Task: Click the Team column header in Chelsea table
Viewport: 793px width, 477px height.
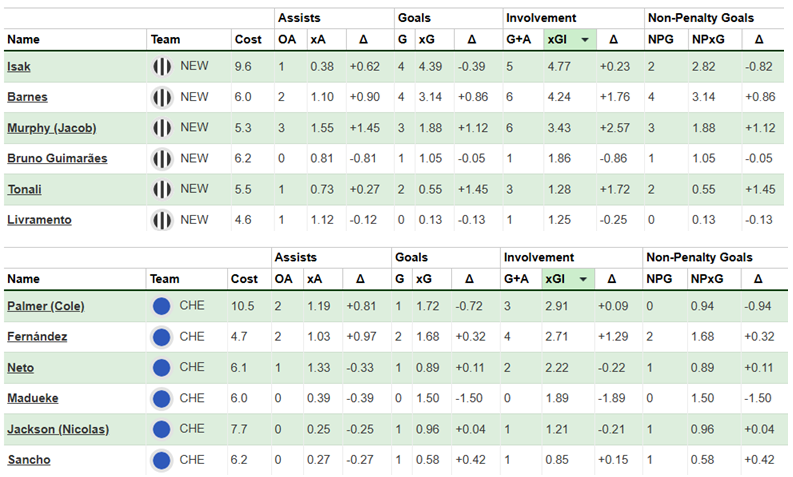Action: point(164,279)
